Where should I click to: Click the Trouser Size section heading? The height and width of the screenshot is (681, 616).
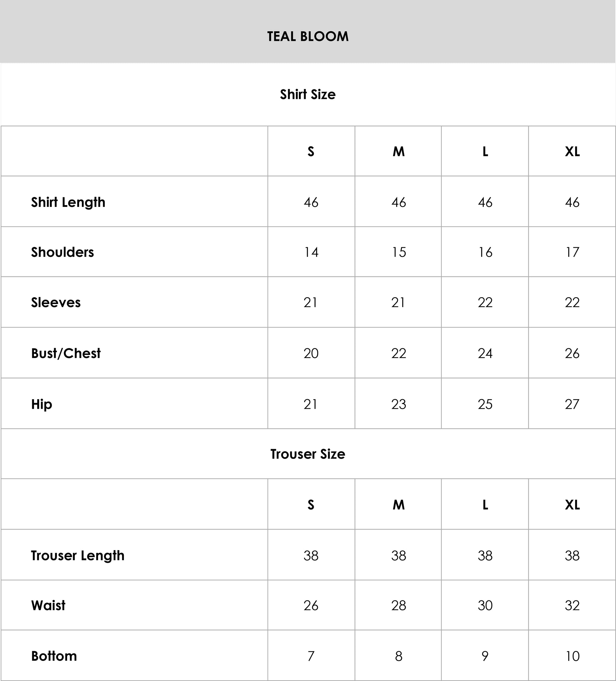point(308,454)
